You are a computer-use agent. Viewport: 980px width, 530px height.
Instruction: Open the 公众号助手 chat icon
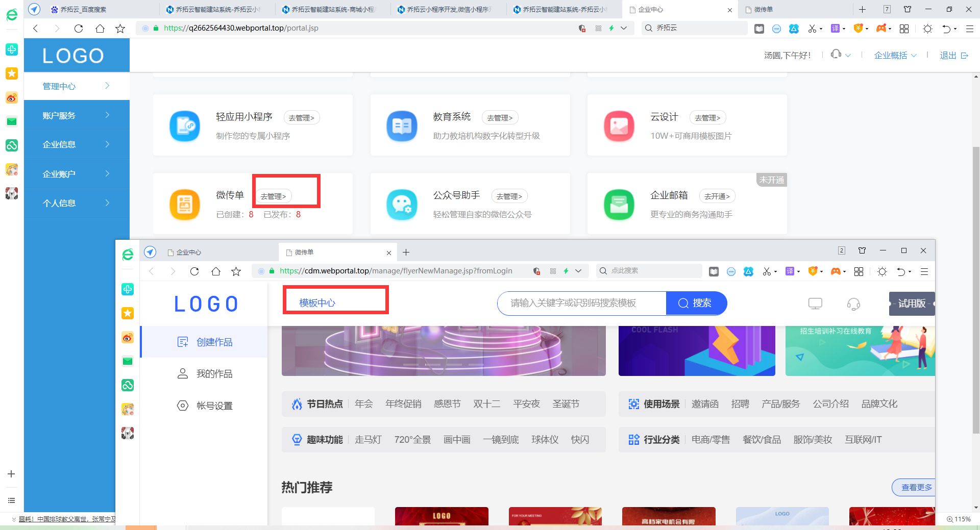402,205
